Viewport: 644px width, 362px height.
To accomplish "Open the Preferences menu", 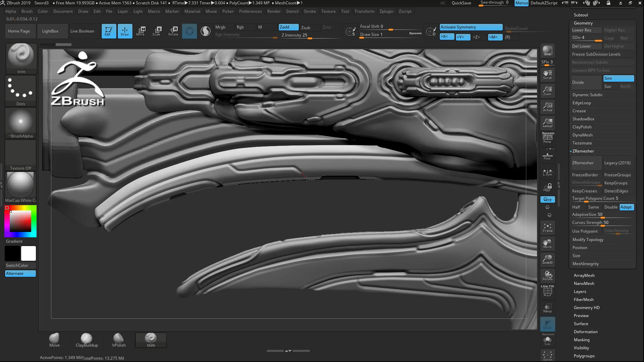I will [x=250, y=11].
